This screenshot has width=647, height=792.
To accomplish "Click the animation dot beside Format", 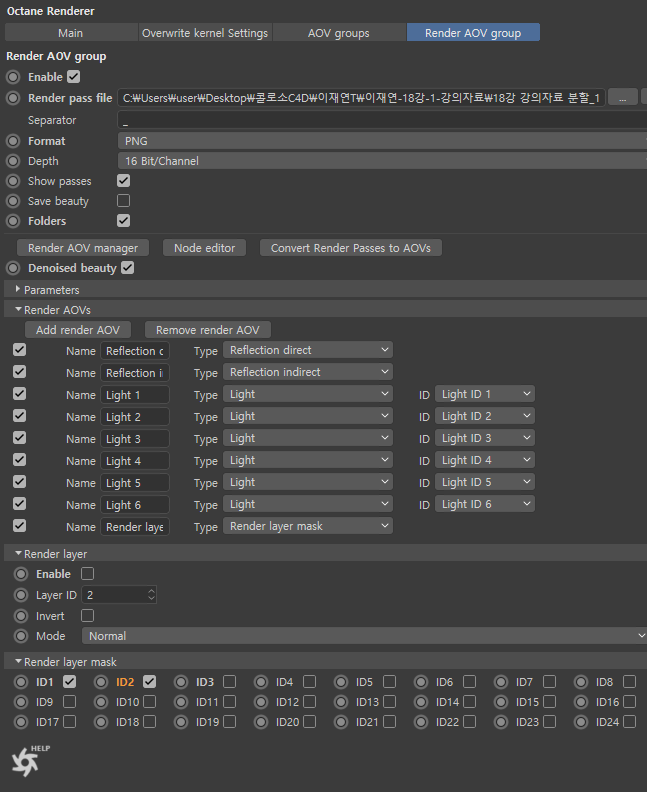I will 13,141.
